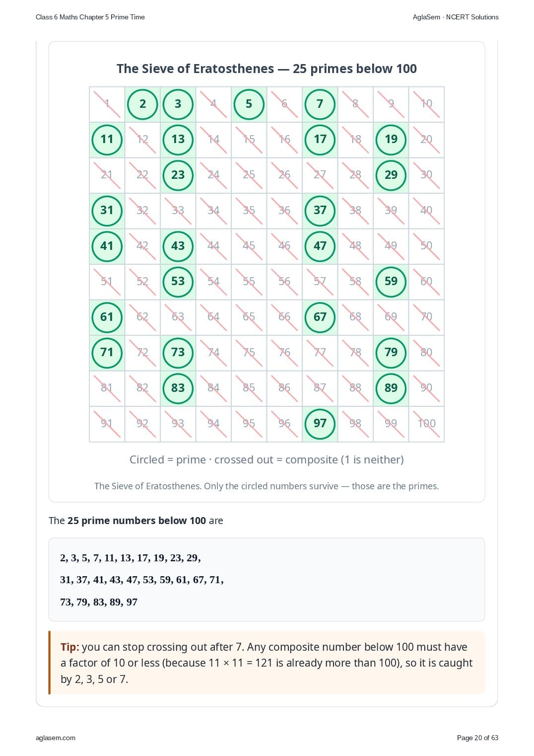
Task: Select the circled number 97 cell
Action: (320, 424)
